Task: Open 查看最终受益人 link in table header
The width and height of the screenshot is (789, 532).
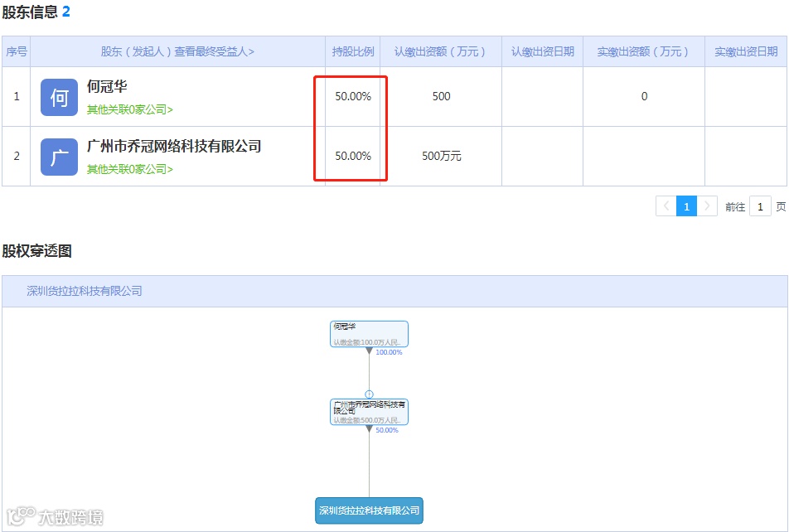Action: pos(214,51)
